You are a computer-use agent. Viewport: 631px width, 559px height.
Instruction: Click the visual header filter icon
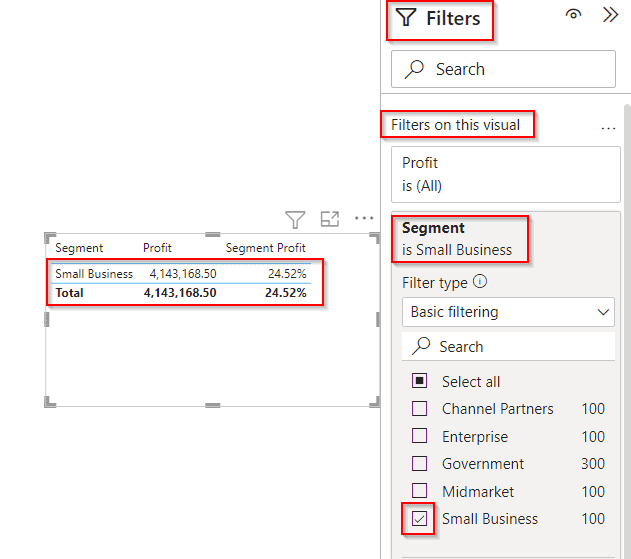[x=295, y=219]
